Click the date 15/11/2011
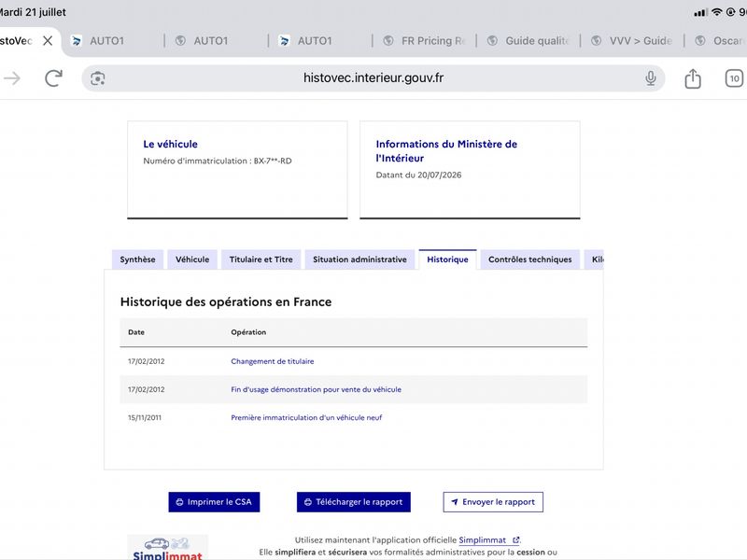The image size is (747, 560). tap(145, 417)
